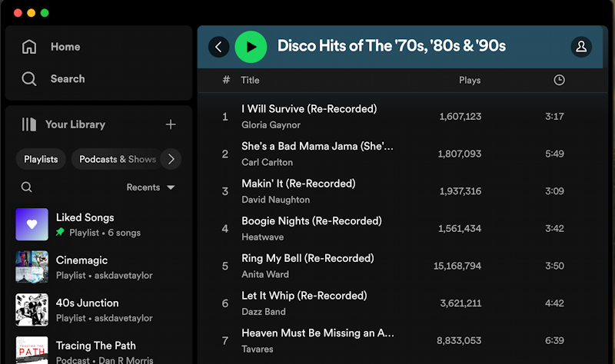Go back with the left arrow button
The image size is (615, 364).
(x=218, y=47)
